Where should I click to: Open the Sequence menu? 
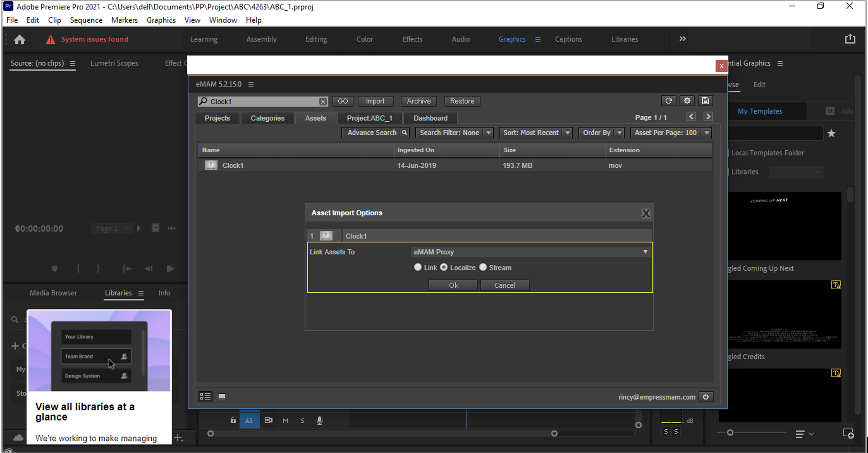[86, 20]
